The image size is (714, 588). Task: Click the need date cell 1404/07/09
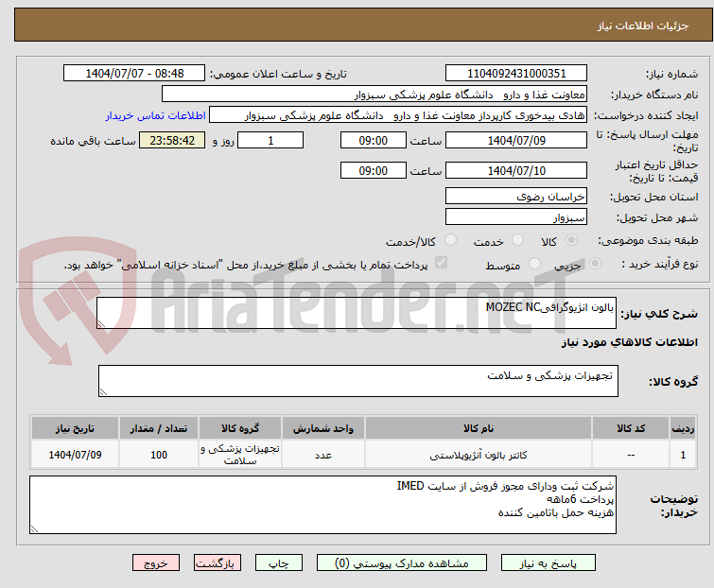[x=75, y=455]
